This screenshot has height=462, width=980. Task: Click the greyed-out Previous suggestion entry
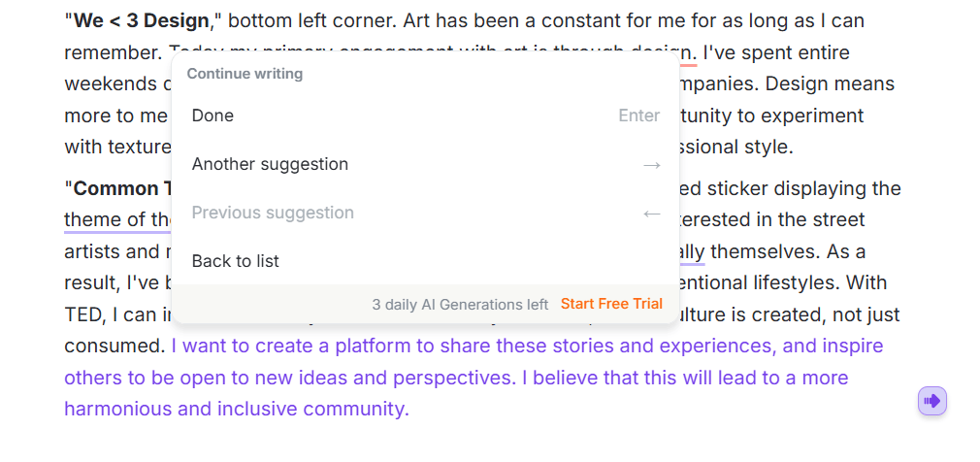273,213
